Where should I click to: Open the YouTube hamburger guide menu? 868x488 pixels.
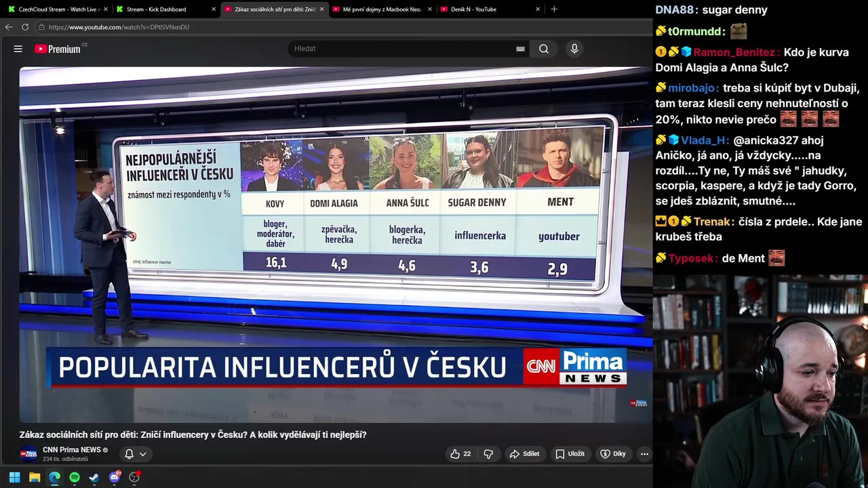18,49
